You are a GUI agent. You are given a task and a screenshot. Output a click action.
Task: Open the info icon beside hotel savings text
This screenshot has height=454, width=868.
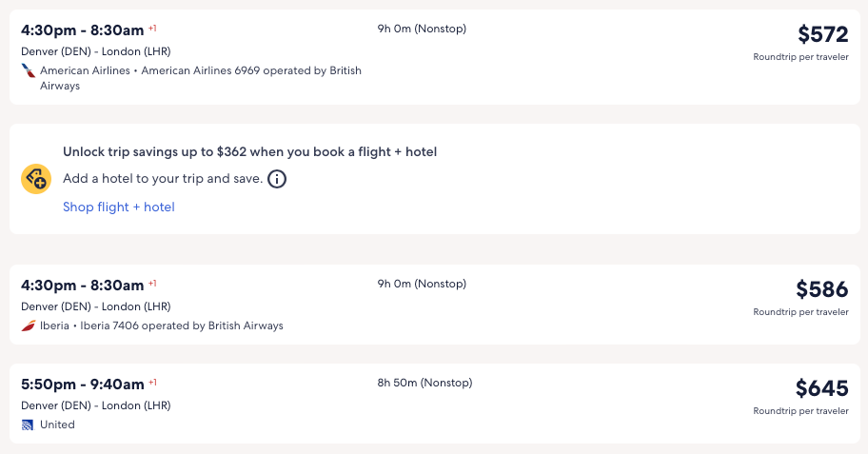coord(277,179)
